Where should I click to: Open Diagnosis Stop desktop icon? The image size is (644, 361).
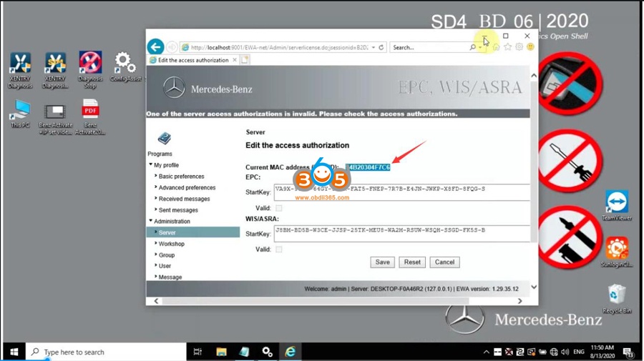click(x=90, y=70)
